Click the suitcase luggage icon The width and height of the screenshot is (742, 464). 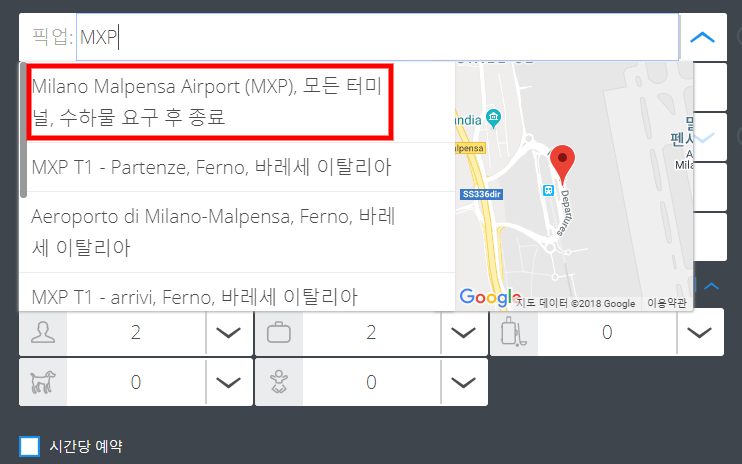click(278, 332)
